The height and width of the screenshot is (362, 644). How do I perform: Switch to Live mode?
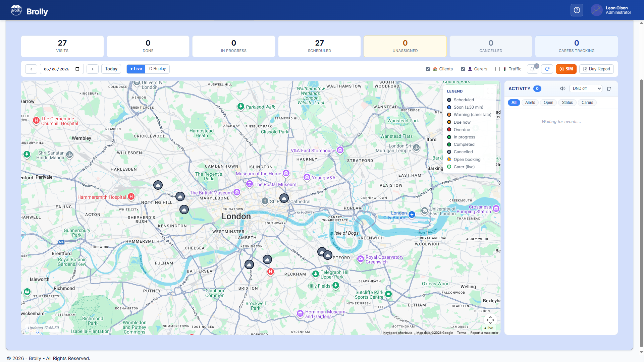coord(136,69)
